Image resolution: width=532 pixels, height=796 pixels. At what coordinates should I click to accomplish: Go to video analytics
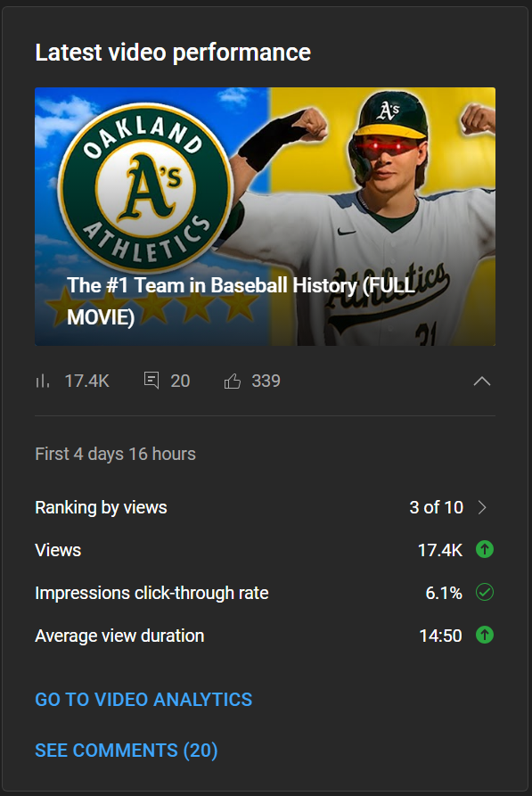tap(143, 700)
